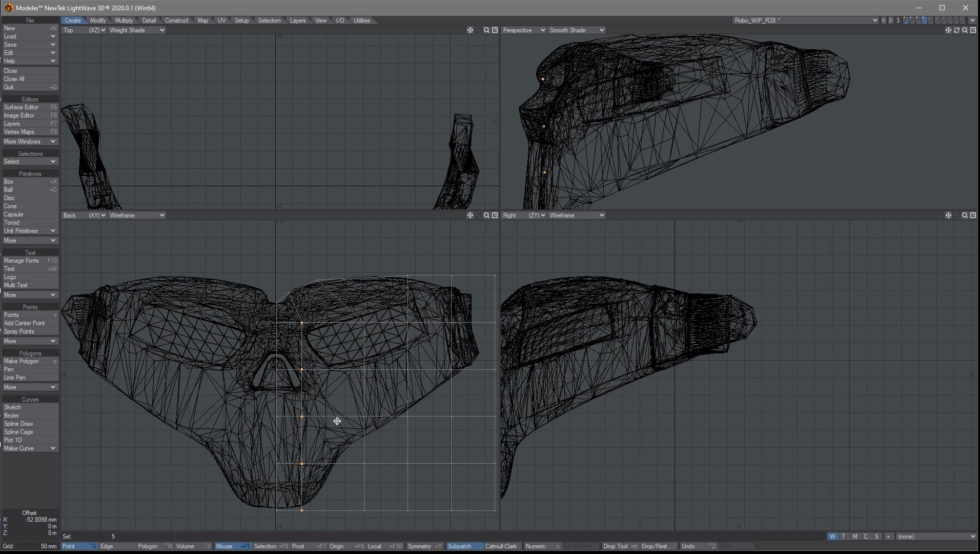Toggle layer 5 foreground
This screenshot has width=980, height=554.
930,21
